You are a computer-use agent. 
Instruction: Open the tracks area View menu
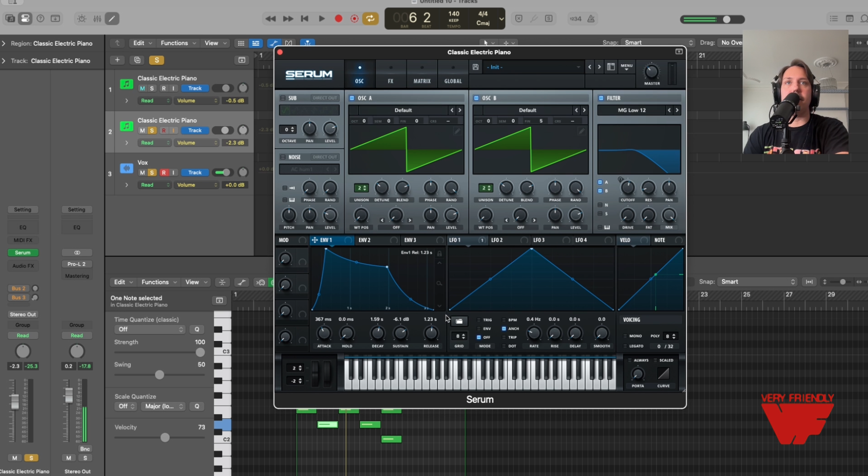click(215, 43)
